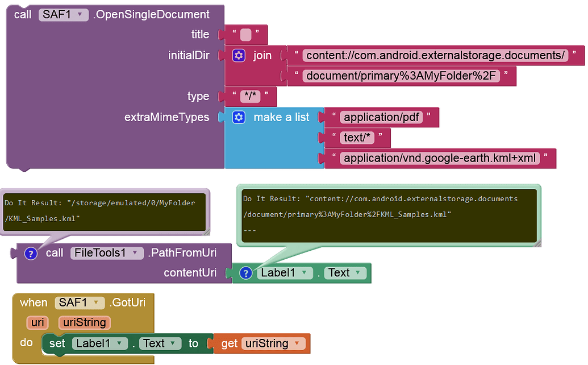The image size is (588, 365).
Task: Click the question mark on PathFromUri call block
Action: (x=31, y=253)
